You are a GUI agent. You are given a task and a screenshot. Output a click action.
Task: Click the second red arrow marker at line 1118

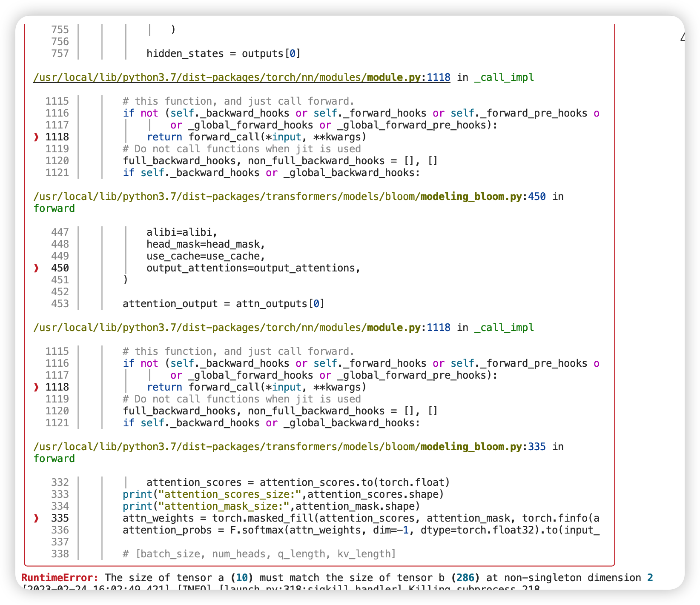pos(36,387)
